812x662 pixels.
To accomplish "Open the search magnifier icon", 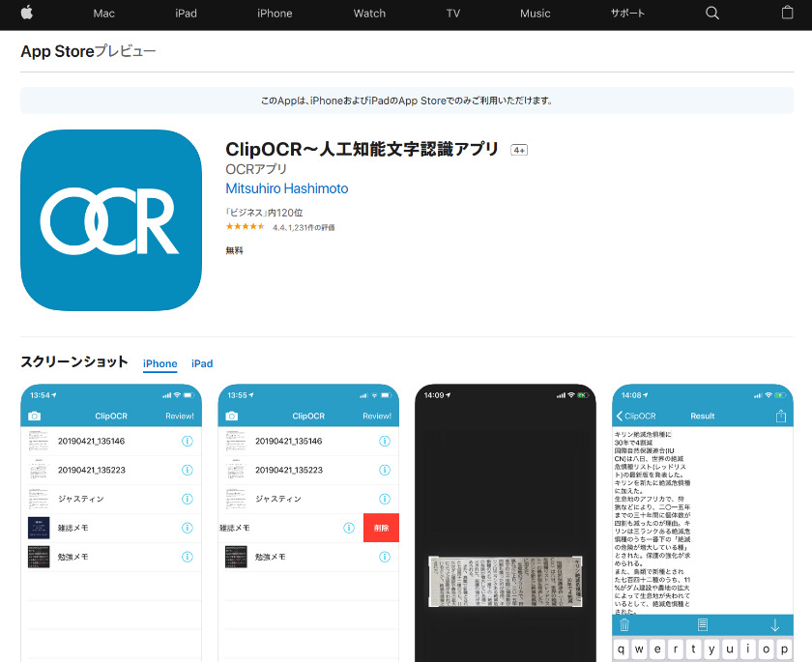I will click(712, 13).
